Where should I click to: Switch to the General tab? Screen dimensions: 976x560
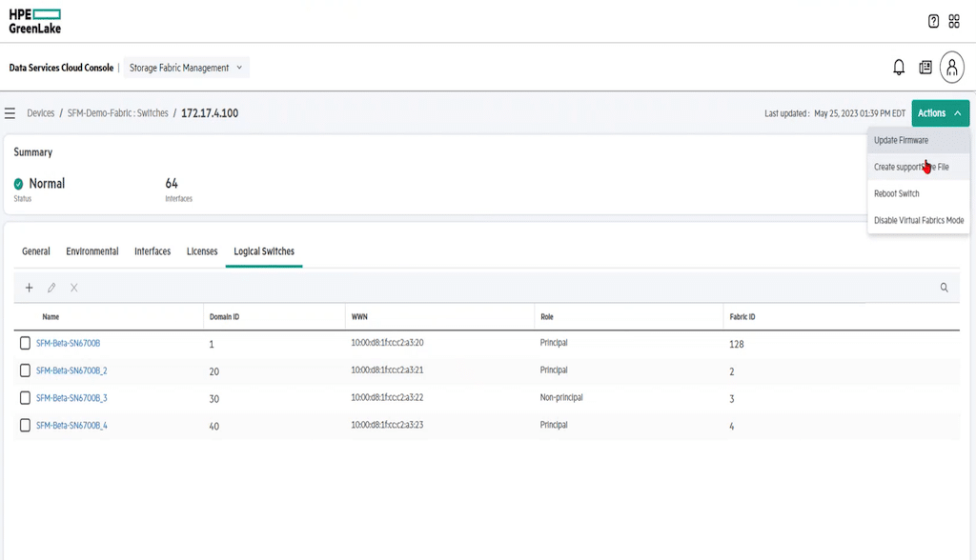tap(35, 251)
